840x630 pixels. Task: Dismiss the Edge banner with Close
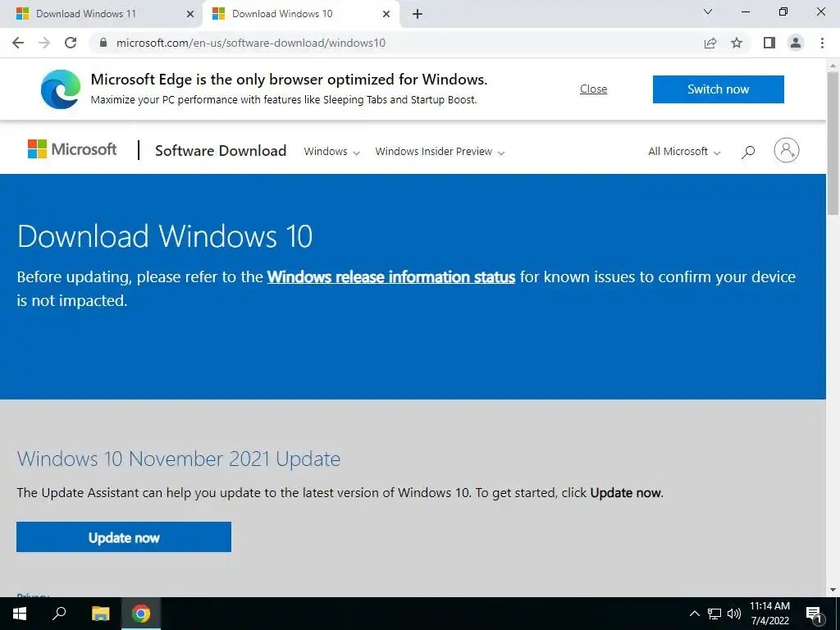coord(594,89)
